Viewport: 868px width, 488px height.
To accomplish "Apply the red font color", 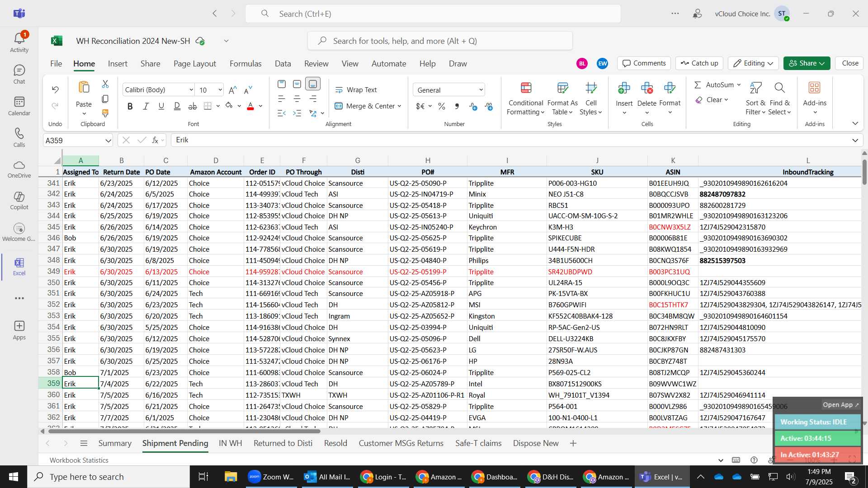I will click(250, 106).
